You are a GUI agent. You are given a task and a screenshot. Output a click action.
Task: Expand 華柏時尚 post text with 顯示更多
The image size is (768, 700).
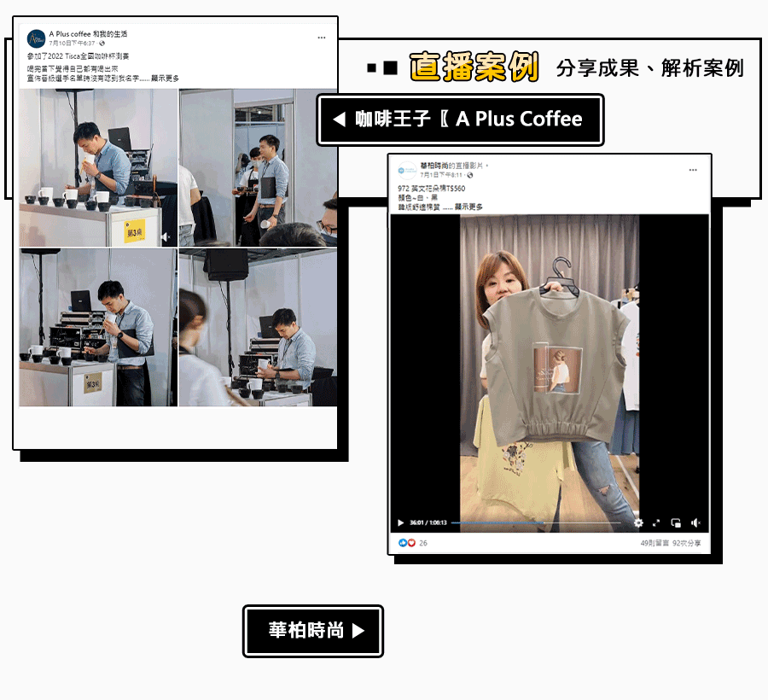pos(468,207)
